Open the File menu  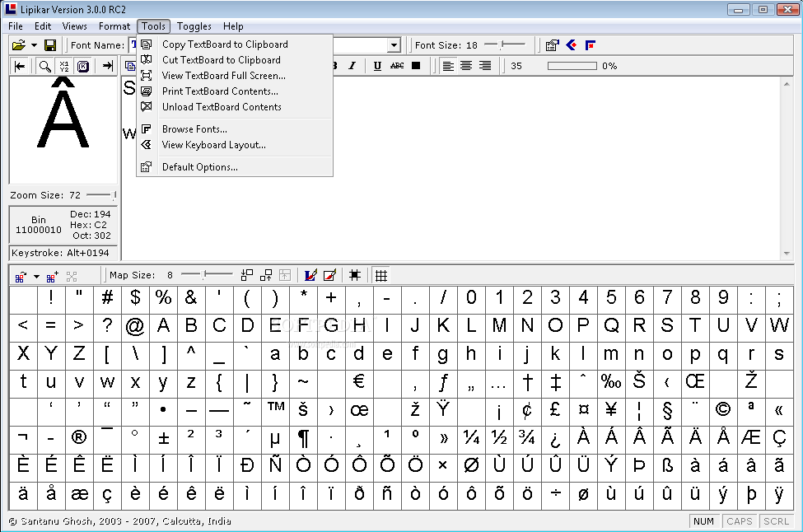(16, 26)
